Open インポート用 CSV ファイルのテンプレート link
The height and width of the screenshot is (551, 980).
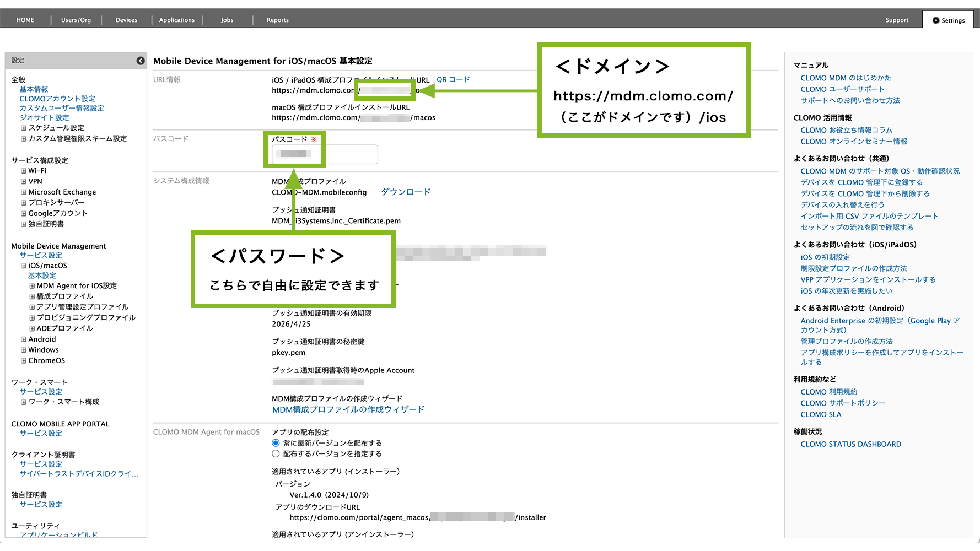tap(869, 217)
